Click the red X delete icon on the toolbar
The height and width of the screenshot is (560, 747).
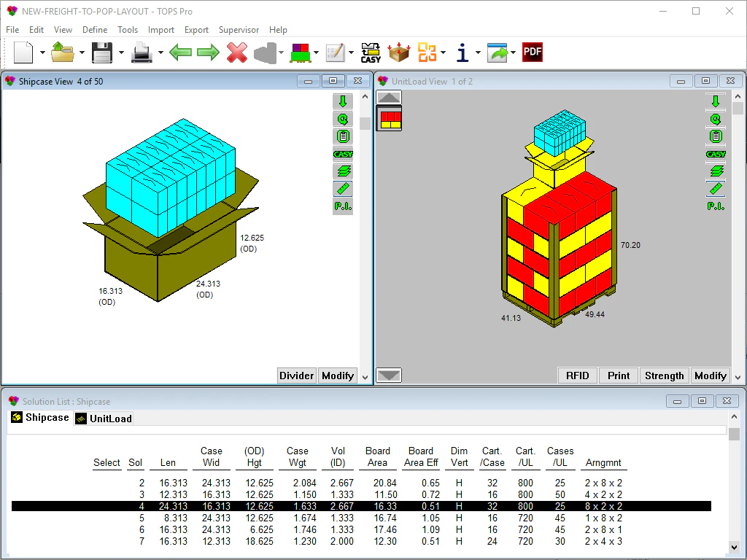237,52
